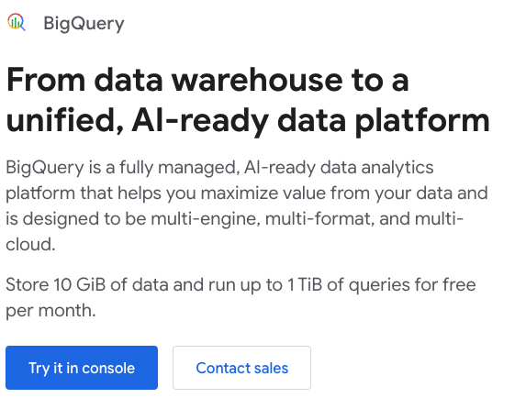Click the word "Store" starting the free tier line
This screenshot has width=526, height=420.
(x=28, y=285)
